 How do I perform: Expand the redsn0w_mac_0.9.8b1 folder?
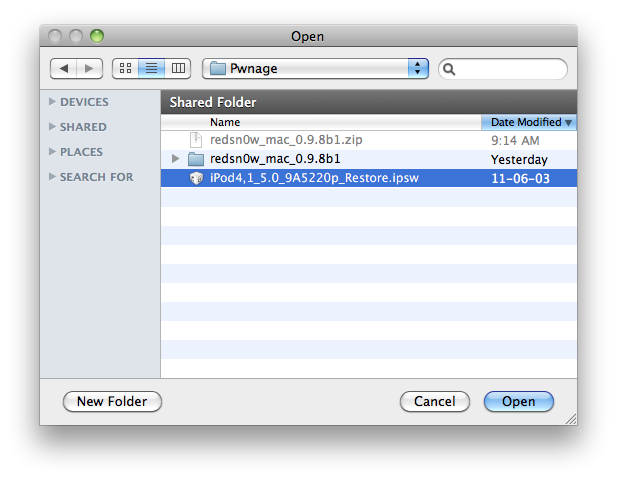[176, 160]
